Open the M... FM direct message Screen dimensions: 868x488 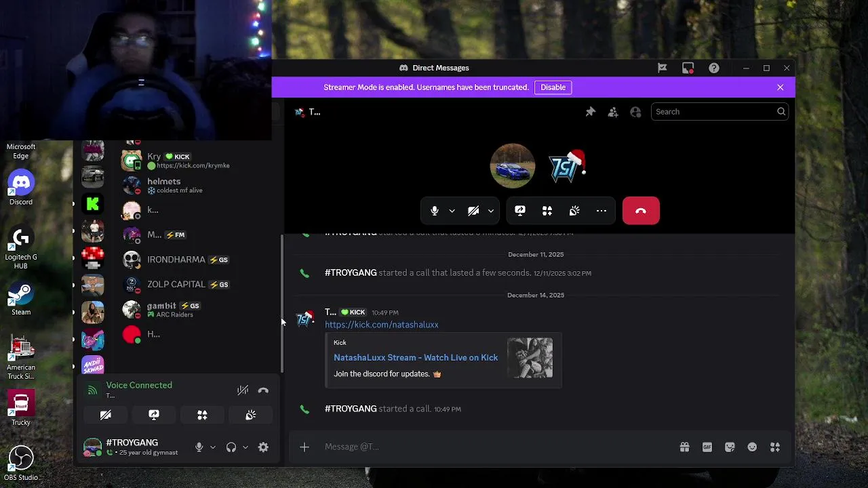(x=197, y=235)
